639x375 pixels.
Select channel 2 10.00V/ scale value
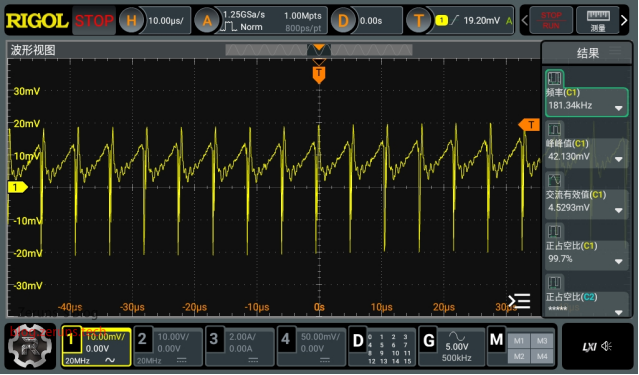tap(173, 337)
